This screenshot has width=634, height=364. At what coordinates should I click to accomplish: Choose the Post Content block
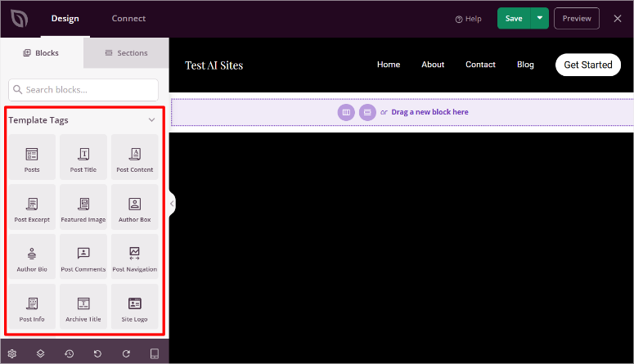coord(135,157)
